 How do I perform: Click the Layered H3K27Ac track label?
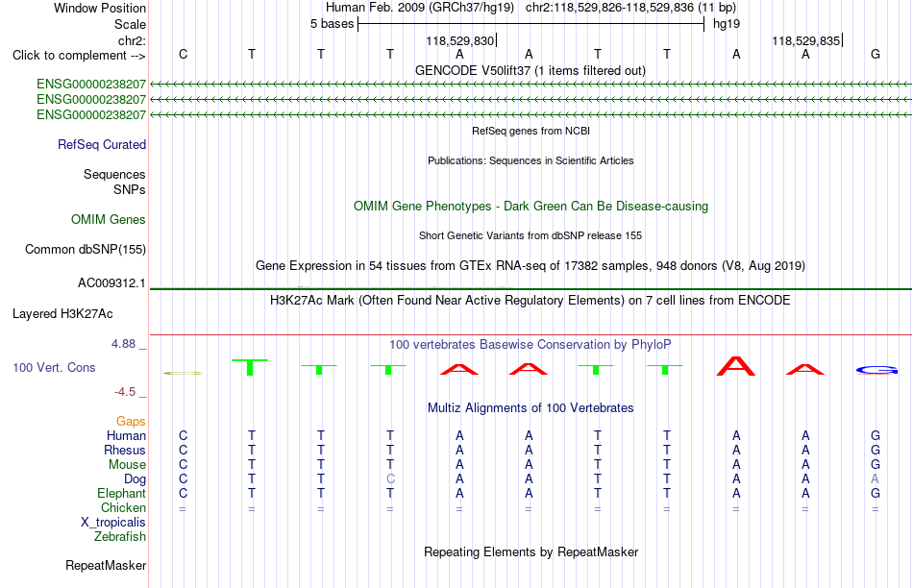(62, 314)
